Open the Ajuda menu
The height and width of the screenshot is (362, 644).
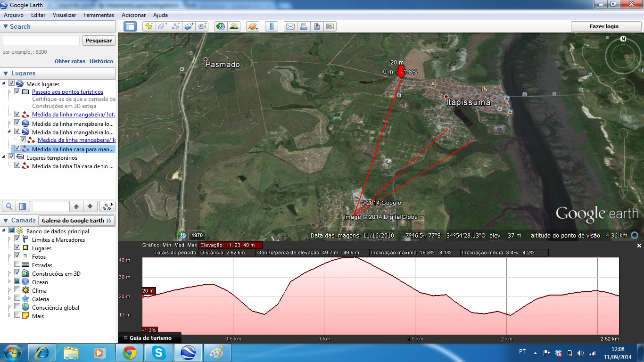[x=160, y=15]
